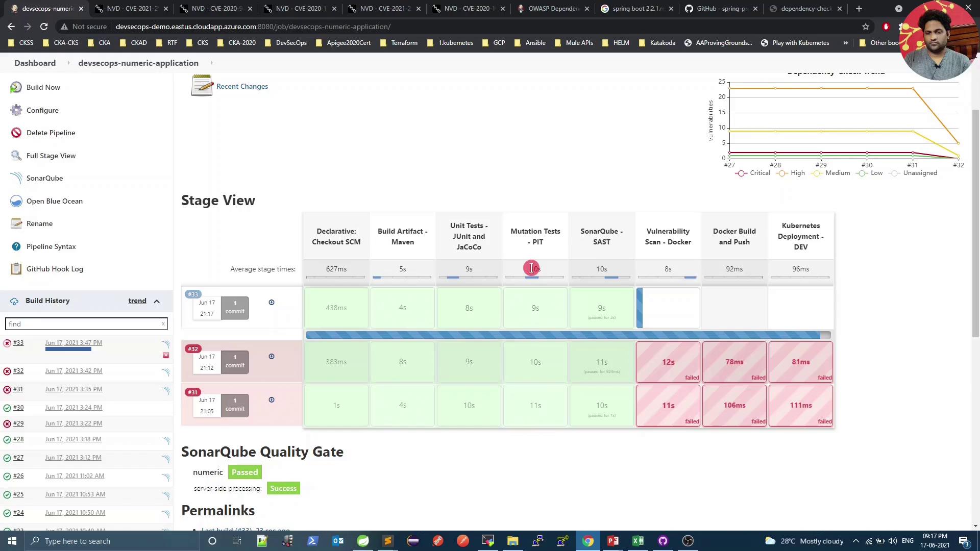The image size is (980, 551).
Task: Open Recent Changes link
Action: tap(242, 86)
